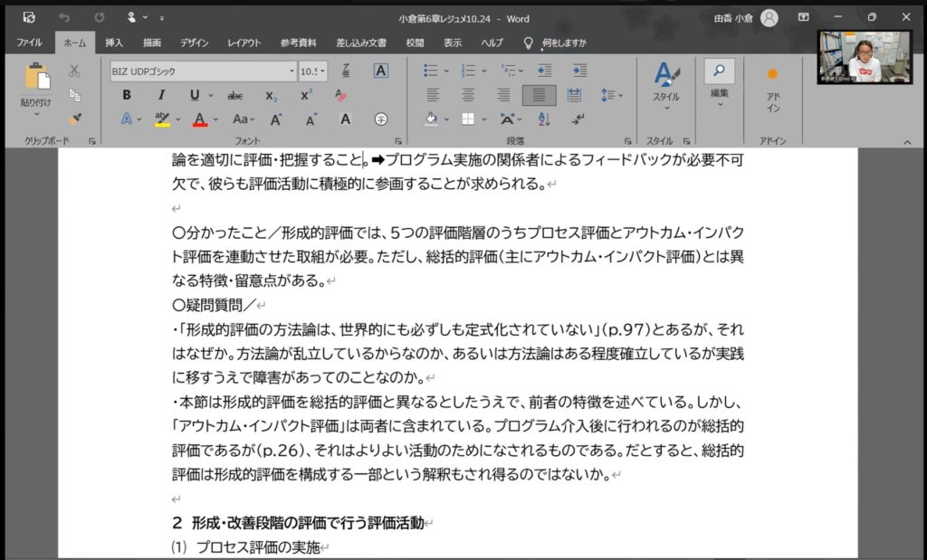Screen dimensions: 927x560
Task: Apply subscript formatting
Action: [x=272, y=95]
